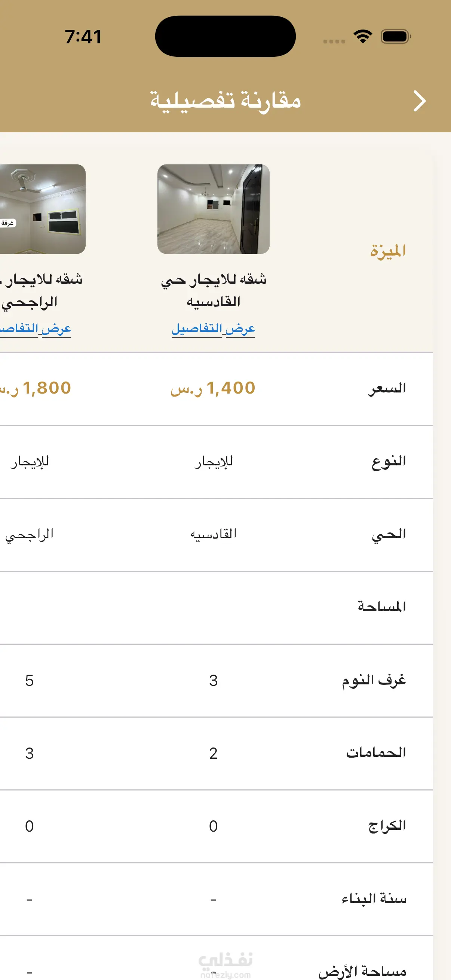Tap the status bar clock 7:41
This screenshot has height=980, width=451.
click(x=83, y=37)
